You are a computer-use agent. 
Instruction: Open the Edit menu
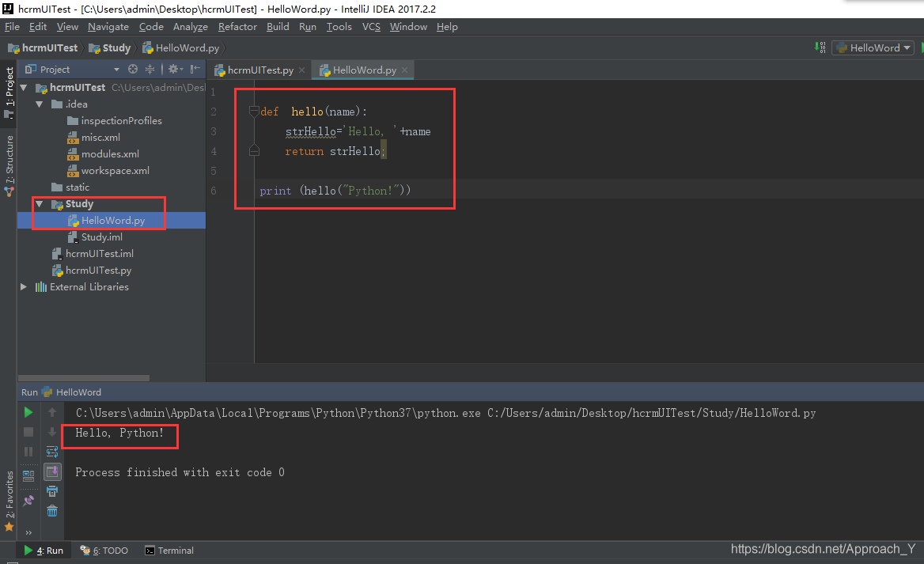pyautogui.click(x=38, y=27)
